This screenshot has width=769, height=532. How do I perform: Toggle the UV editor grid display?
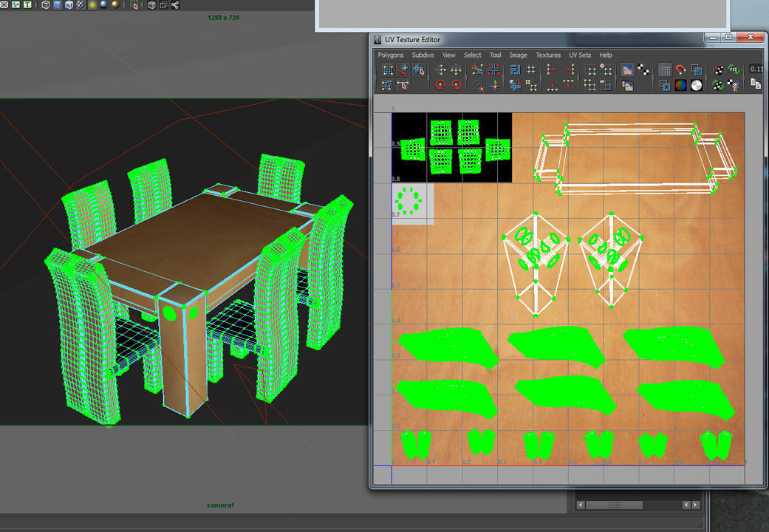(x=665, y=69)
